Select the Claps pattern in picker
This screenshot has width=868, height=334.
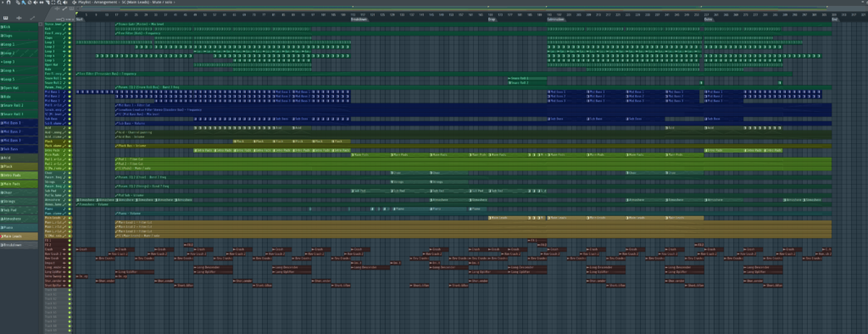(x=19, y=36)
